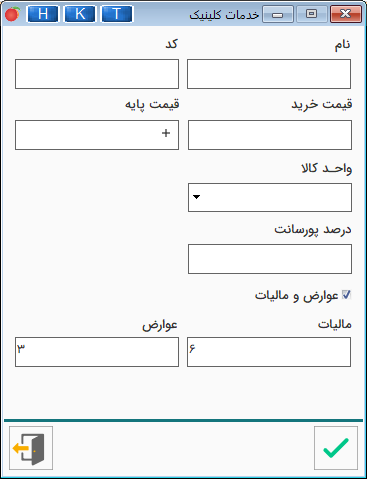Click inside the واحد کالا combo box
Screen dimensions: 367x479
(x=270, y=197)
